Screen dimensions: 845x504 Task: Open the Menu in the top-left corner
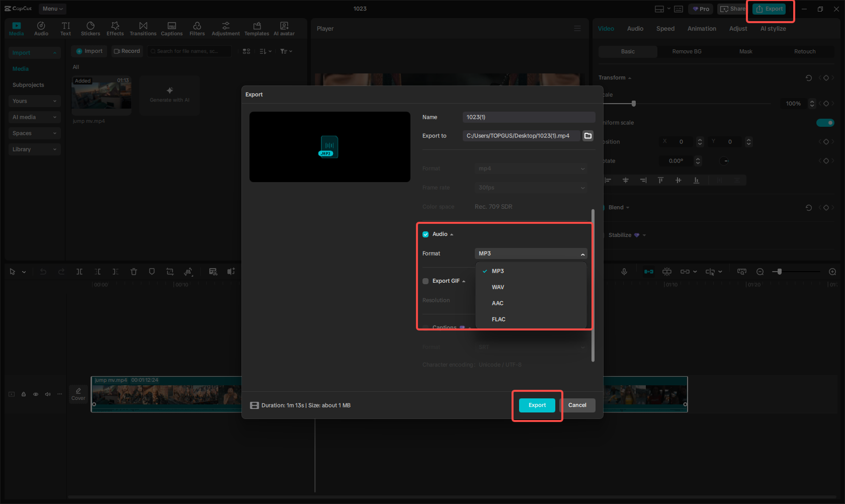coord(52,9)
